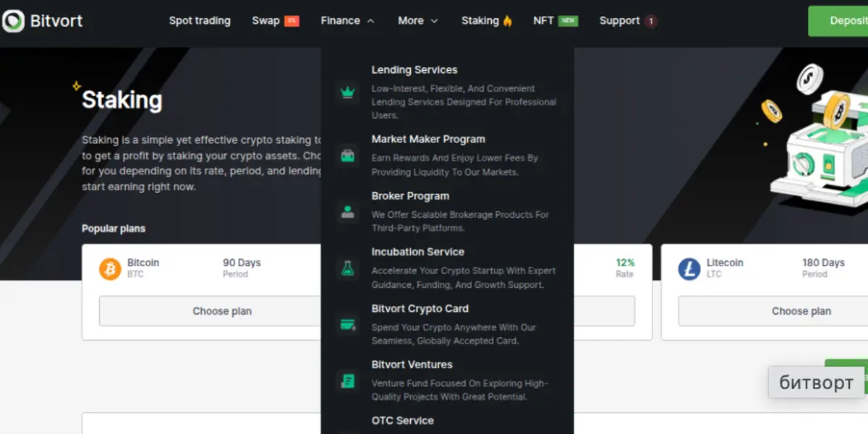Click the Staking fire icon
Viewport: 868px width, 434px height.
[x=507, y=21]
